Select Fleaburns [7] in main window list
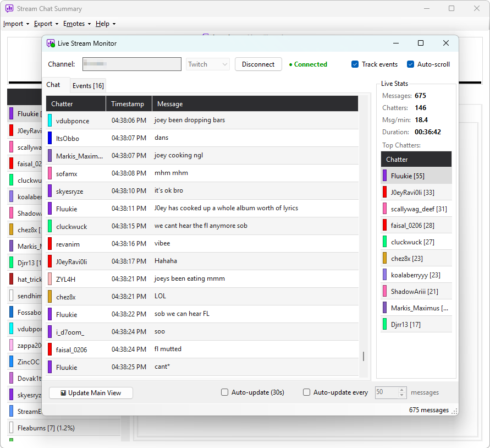Screen dimensions: 490x448 click(64, 428)
